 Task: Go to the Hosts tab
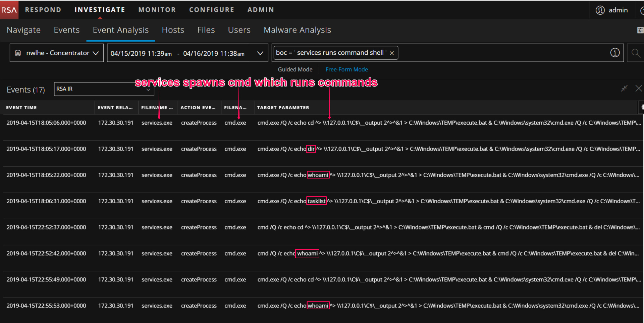[173, 30]
